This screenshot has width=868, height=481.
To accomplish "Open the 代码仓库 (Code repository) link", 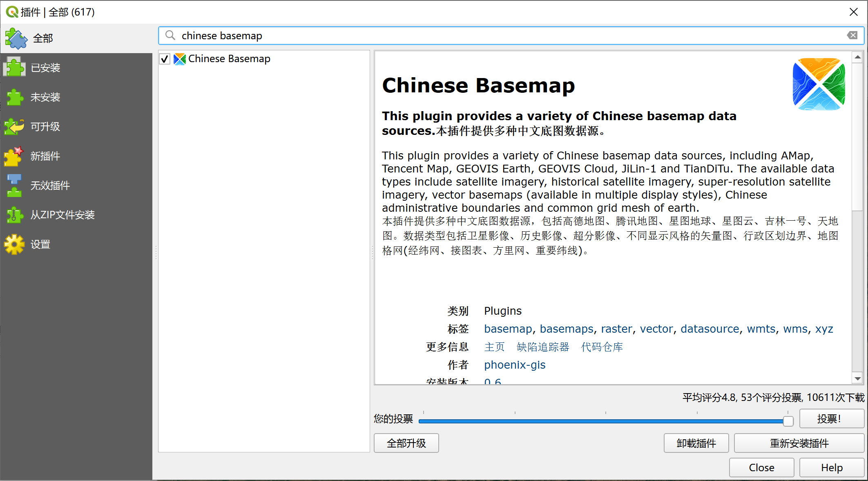I will (602, 347).
